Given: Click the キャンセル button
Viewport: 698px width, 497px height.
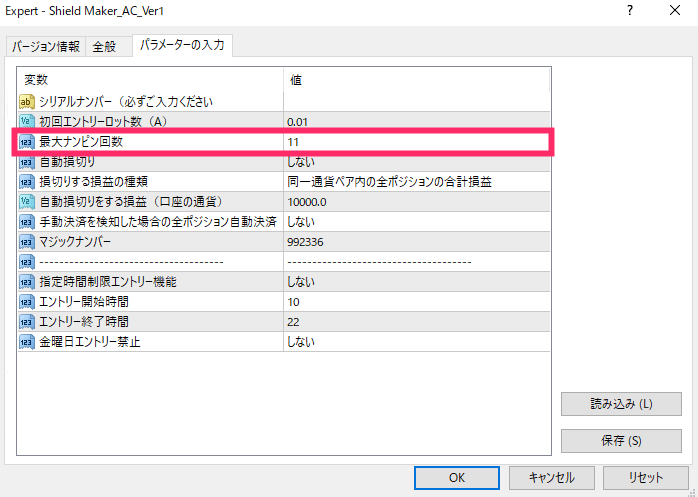Looking at the screenshot, I should tap(552, 477).
